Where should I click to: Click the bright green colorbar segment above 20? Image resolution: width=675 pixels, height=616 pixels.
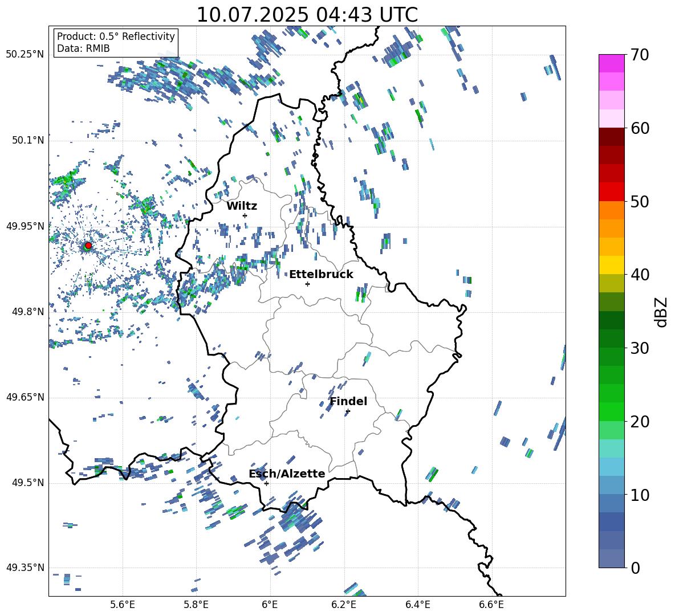click(612, 411)
